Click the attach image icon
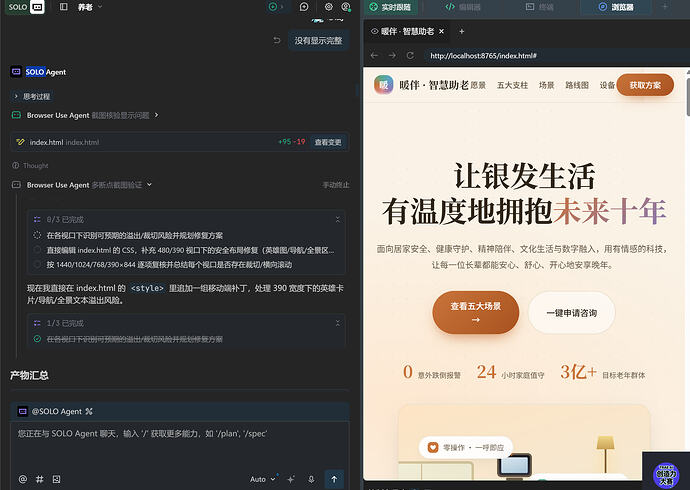This screenshot has height=490, width=690. click(x=56, y=479)
